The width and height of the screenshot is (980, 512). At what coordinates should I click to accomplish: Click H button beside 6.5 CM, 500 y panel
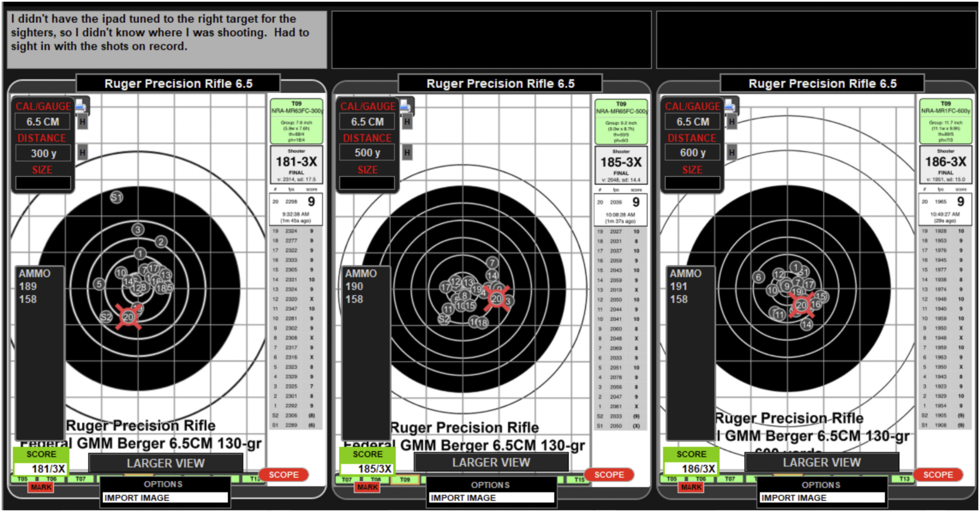pos(407,122)
